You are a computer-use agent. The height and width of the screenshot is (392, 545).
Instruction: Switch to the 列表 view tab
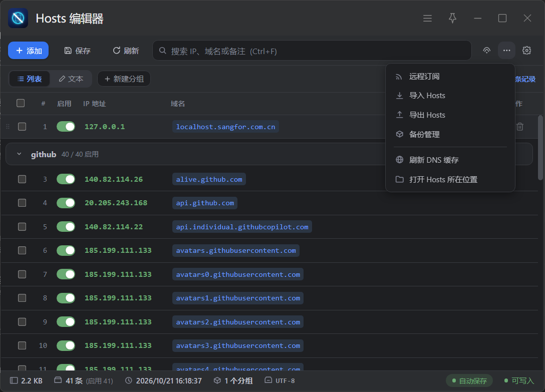point(30,79)
